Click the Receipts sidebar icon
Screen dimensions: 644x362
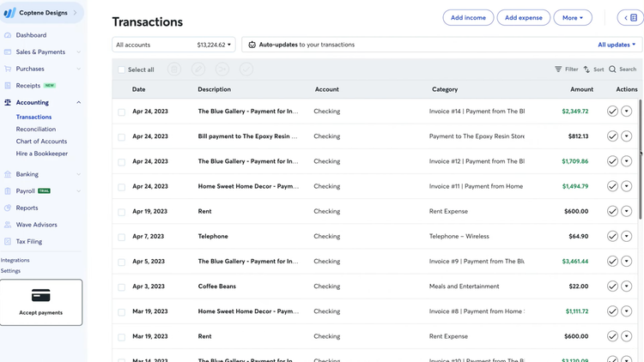[8, 86]
